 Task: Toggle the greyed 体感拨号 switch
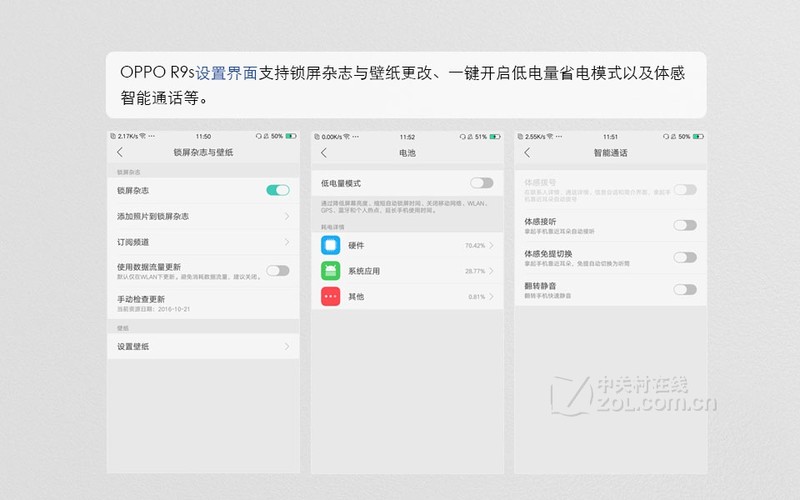tap(685, 190)
